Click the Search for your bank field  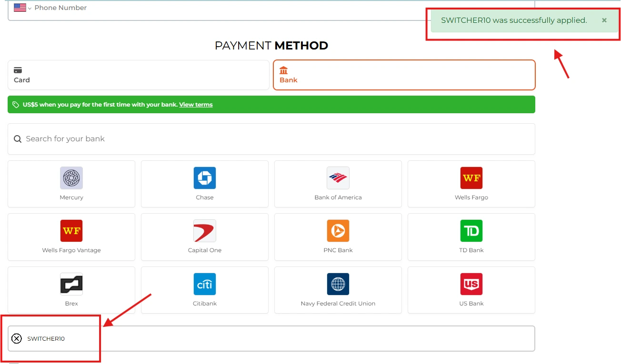point(271,139)
